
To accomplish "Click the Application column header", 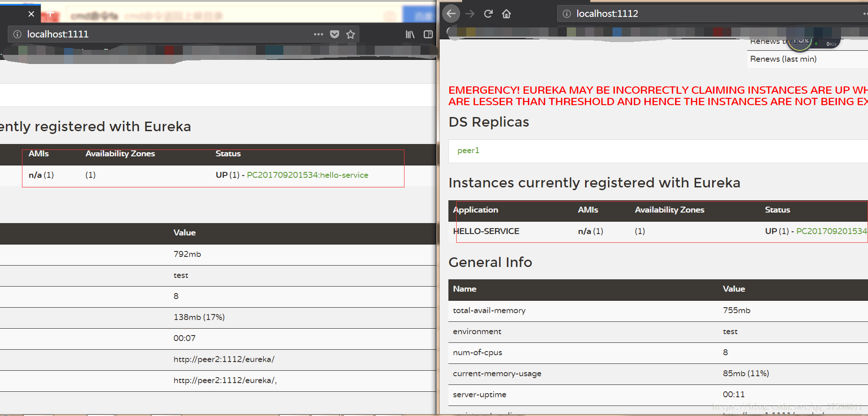I will point(476,210).
